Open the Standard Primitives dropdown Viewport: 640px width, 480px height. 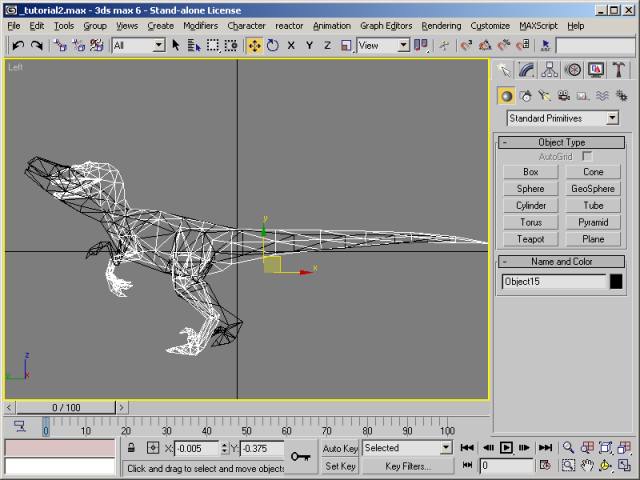[562, 118]
